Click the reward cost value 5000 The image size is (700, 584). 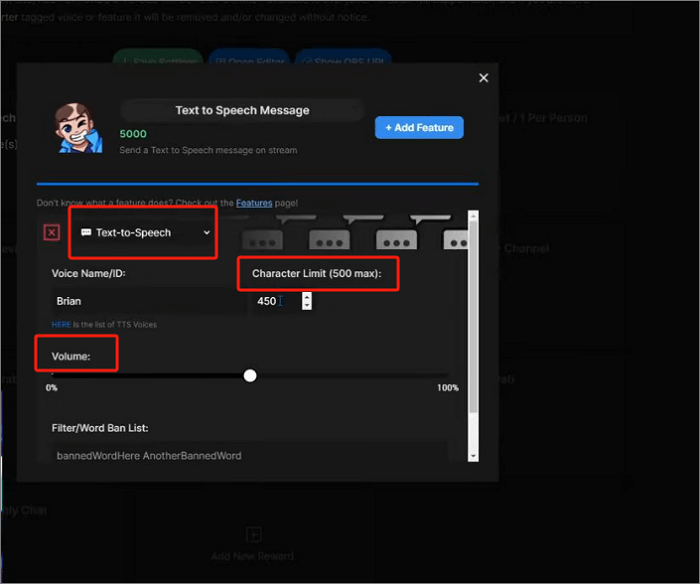click(133, 134)
